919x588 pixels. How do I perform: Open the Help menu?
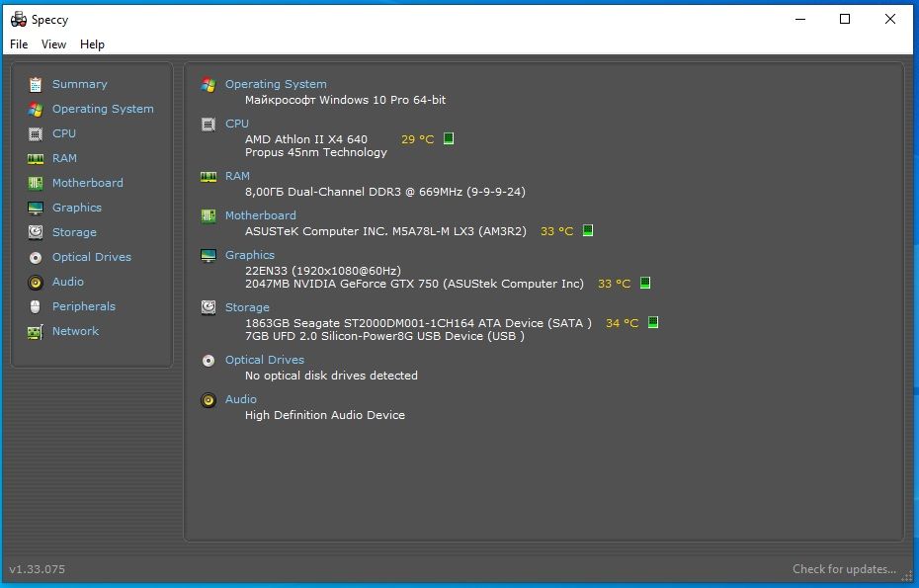(x=92, y=43)
